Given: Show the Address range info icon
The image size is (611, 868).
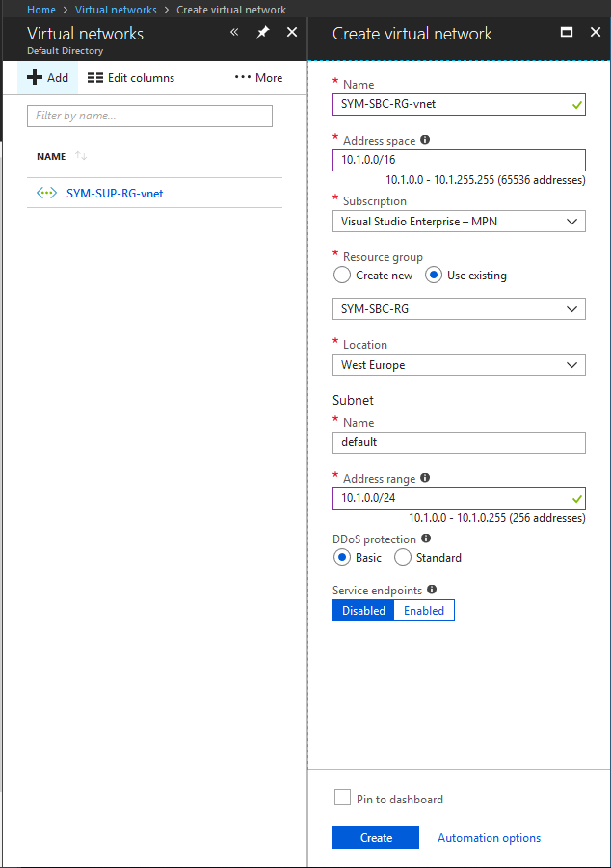Looking at the screenshot, I should [425, 477].
